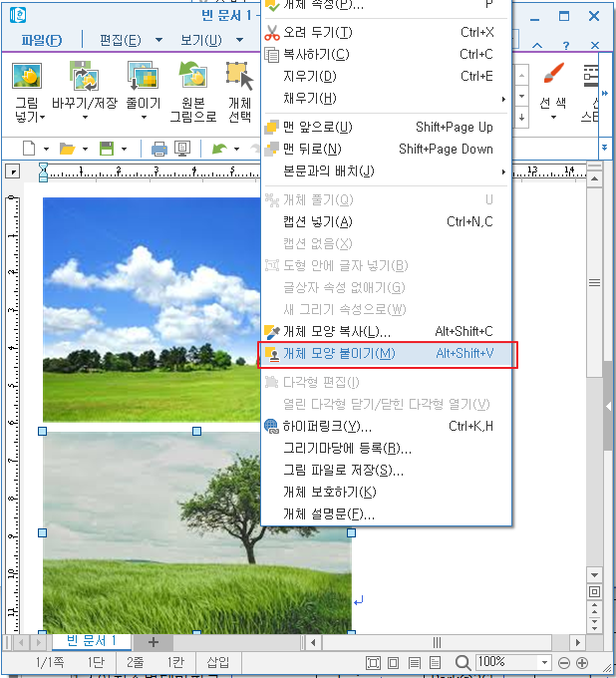Choose 맨 뒤로(N) send to back
This screenshot has width=616, height=678.
point(386,150)
